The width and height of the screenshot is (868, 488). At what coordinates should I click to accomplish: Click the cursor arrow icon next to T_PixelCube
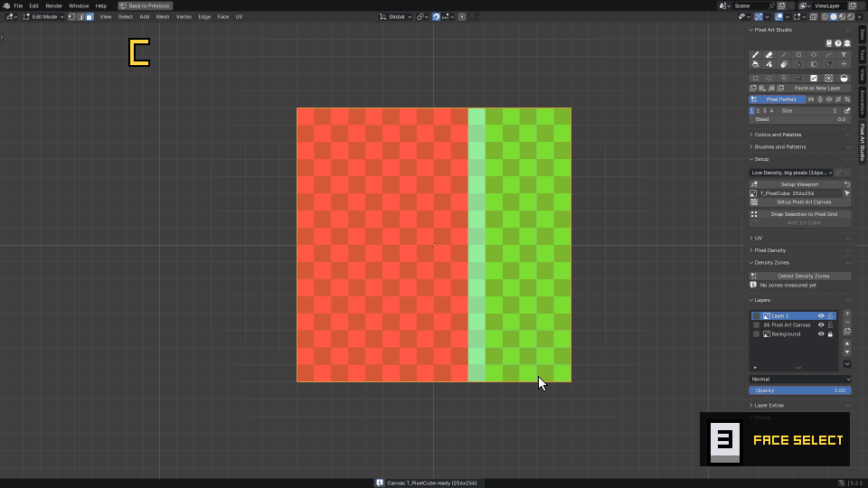(847, 193)
